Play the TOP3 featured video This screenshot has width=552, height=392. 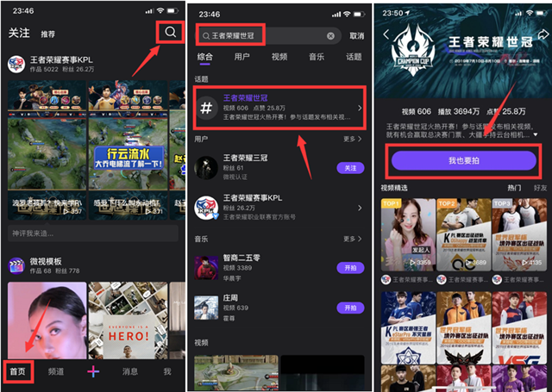tap(519, 234)
